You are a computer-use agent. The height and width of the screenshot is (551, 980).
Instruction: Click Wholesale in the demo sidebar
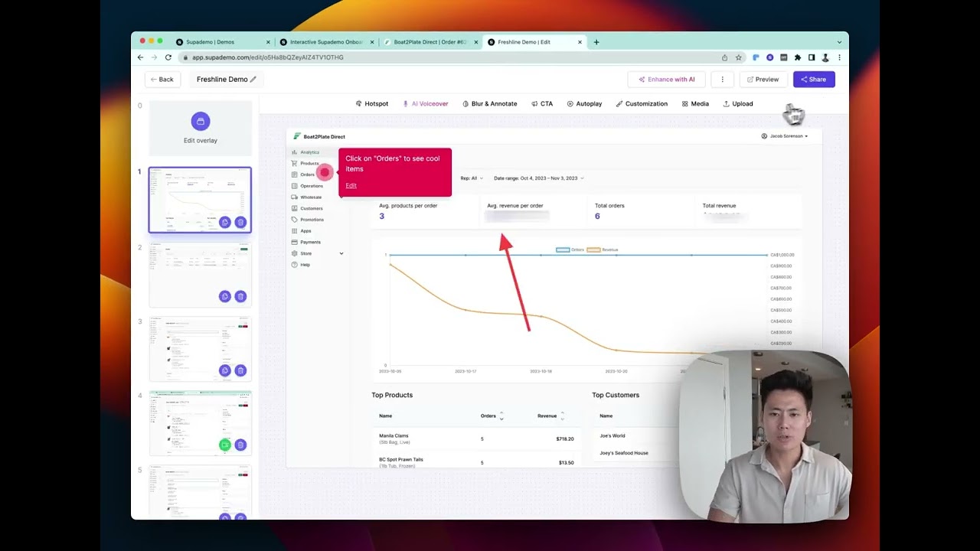(306, 197)
